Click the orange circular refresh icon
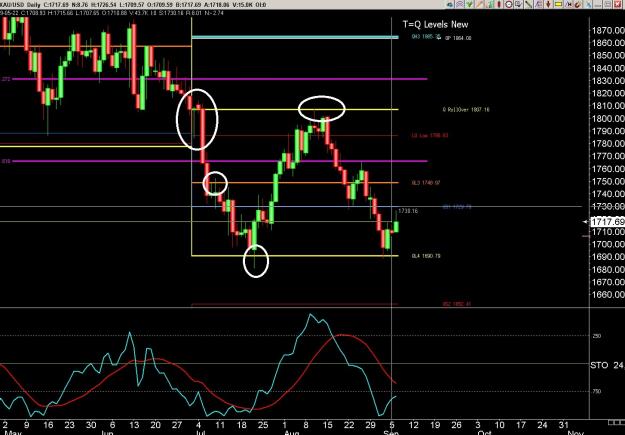625x435 pixels. [x=578, y=4]
